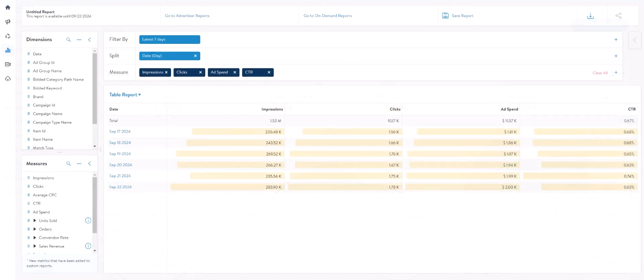Click the share report icon
Image resolution: width=644 pixels, height=280 pixels.
click(619, 16)
